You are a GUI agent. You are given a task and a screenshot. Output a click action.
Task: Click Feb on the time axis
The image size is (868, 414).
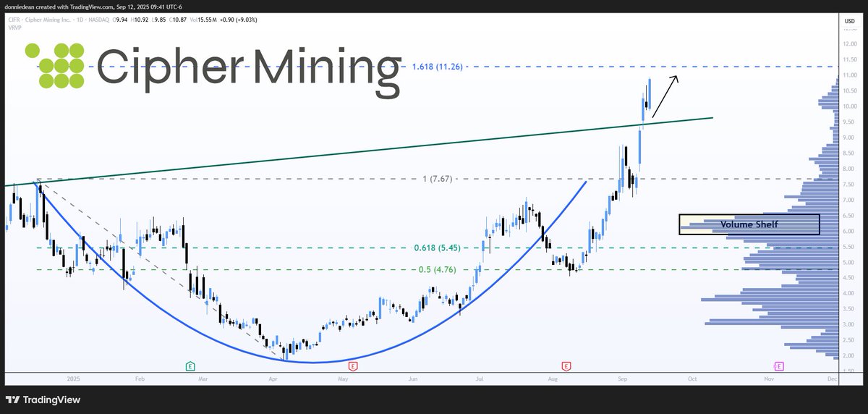pos(140,378)
